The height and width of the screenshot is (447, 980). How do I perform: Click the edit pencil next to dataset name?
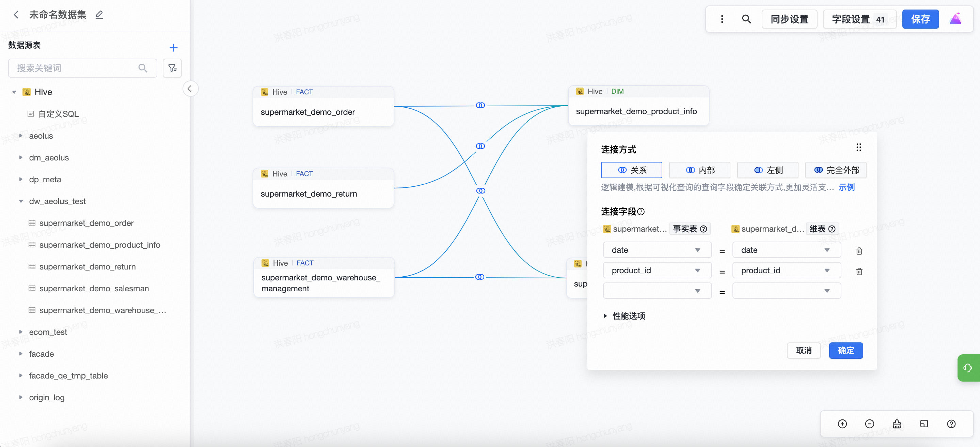click(99, 15)
